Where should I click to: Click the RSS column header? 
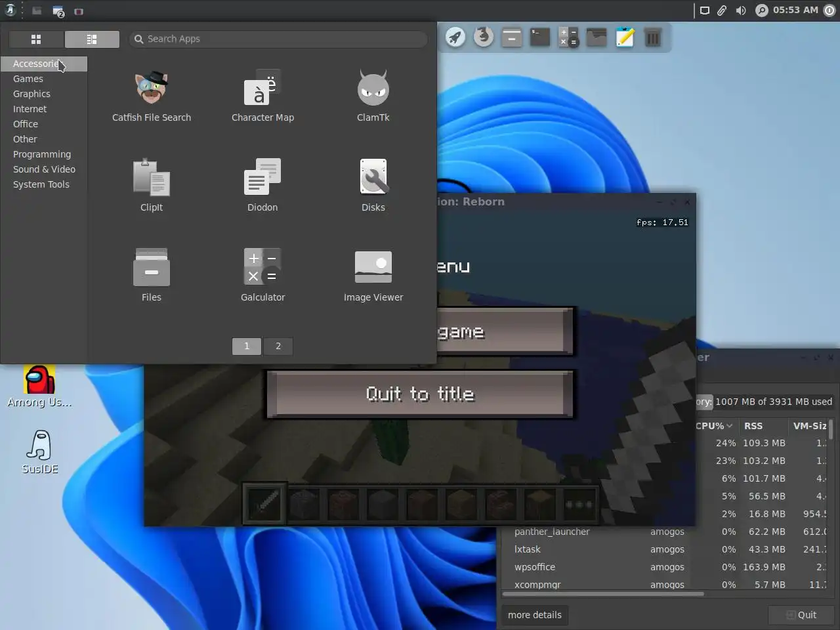click(x=763, y=426)
